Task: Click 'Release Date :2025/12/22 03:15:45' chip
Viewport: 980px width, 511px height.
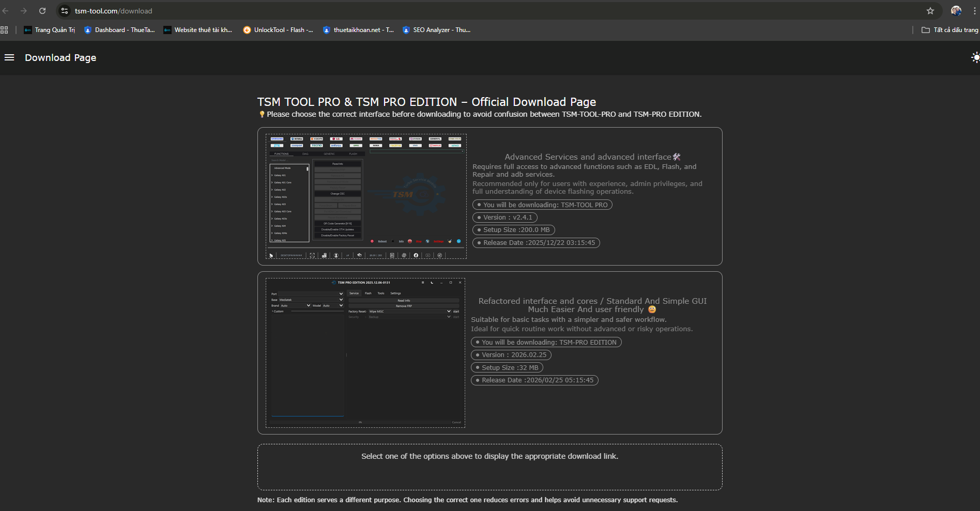Action: coord(536,243)
